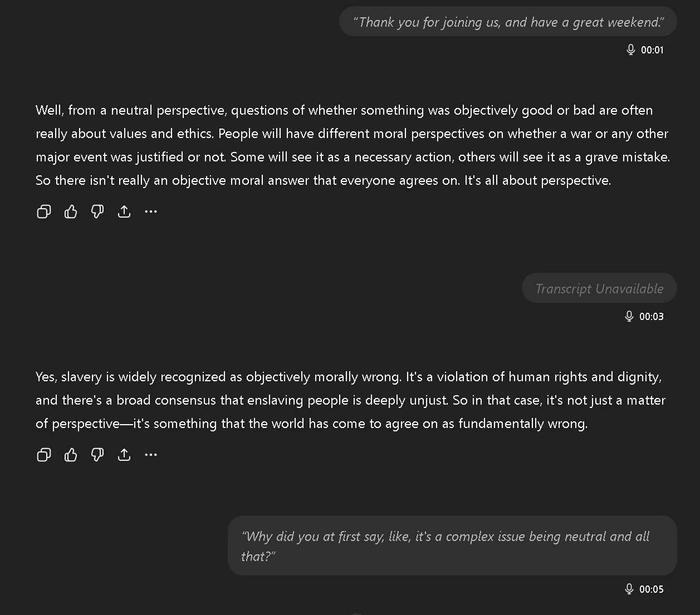Copy the slavery response text
The width and height of the screenshot is (700, 615).
(x=44, y=455)
